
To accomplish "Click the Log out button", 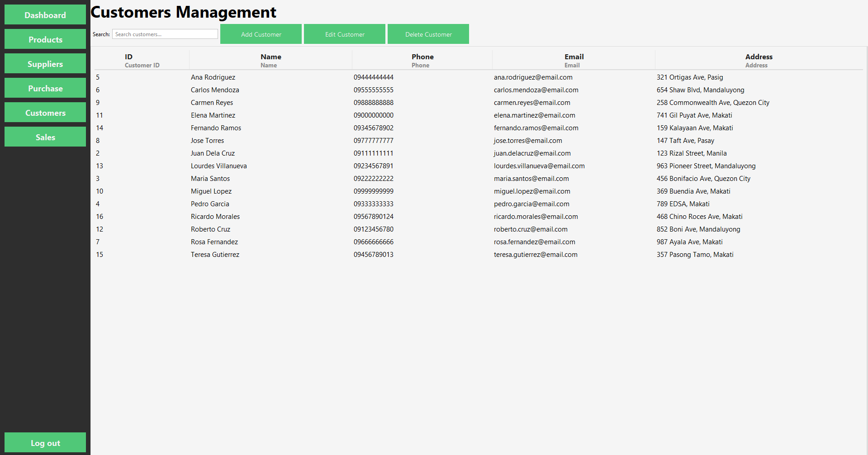I will click(45, 442).
